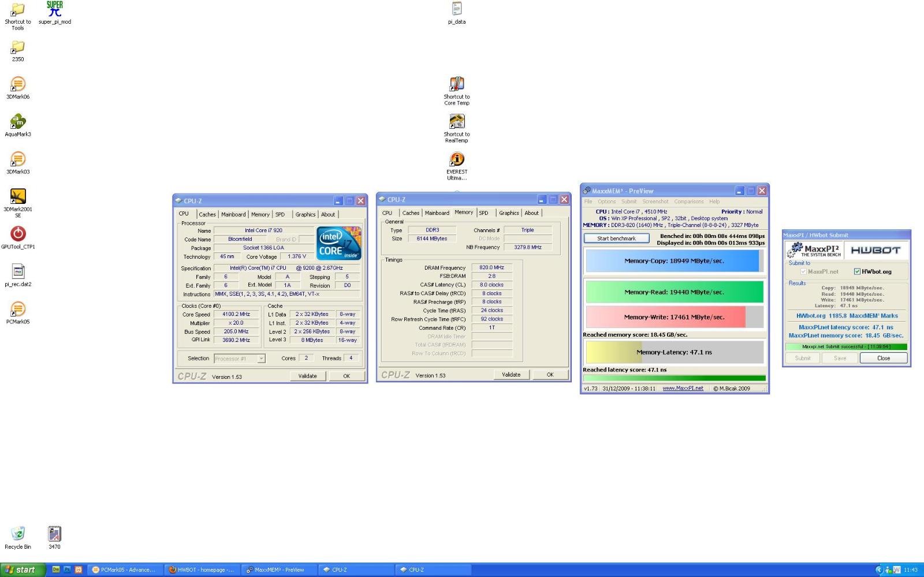The image size is (924, 577).
Task: Switch to the Caches tab in left CPU-Z
Action: tap(207, 214)
